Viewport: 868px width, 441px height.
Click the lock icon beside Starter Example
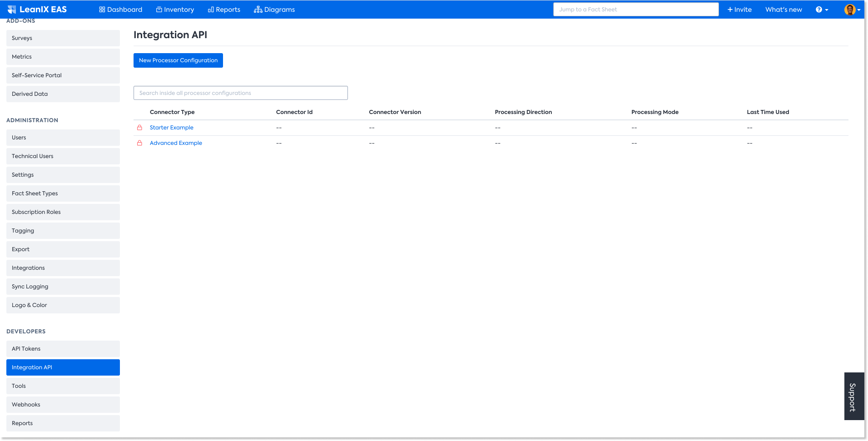[x=140, y=128]
